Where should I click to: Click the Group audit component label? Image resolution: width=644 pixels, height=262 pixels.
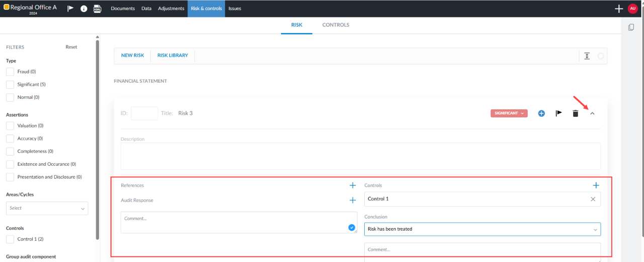point(31,256)
